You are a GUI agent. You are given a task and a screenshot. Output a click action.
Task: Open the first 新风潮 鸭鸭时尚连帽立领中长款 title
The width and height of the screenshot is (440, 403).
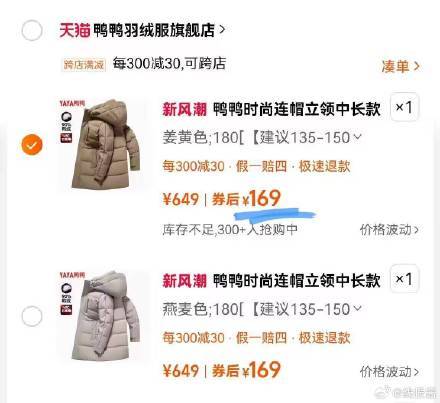[271, 109]
